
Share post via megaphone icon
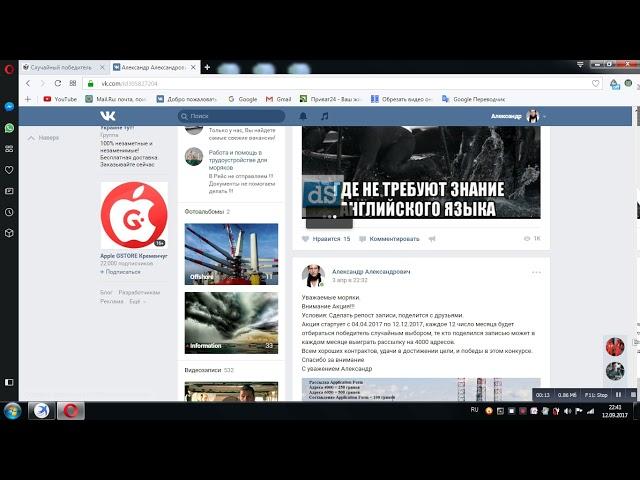click(432, 239)
